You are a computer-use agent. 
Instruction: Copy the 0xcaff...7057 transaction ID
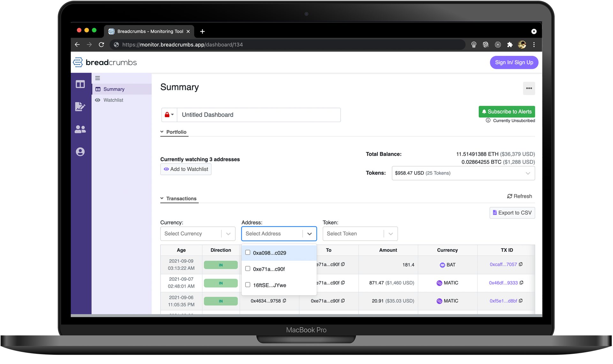point(521,264)
